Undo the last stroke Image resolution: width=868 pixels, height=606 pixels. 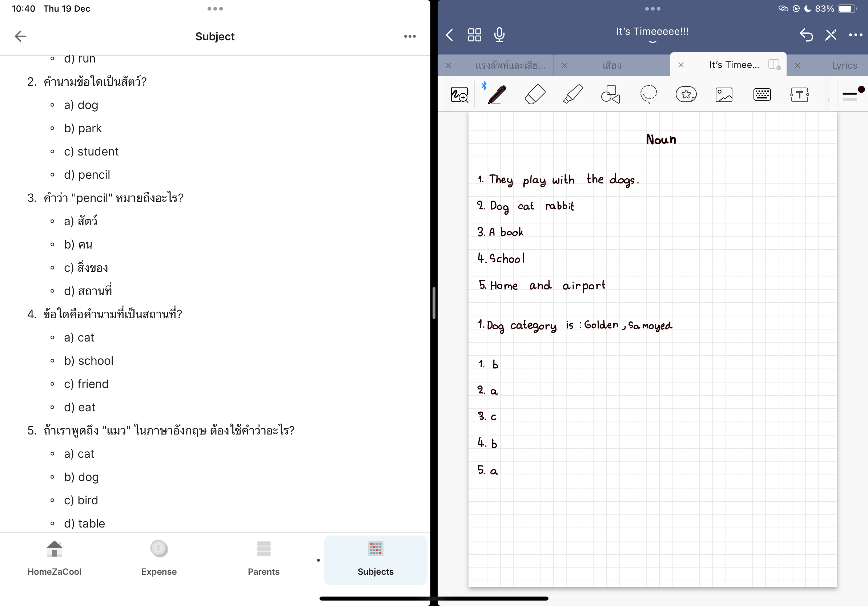pyautogui.click(x=805, y=35)
